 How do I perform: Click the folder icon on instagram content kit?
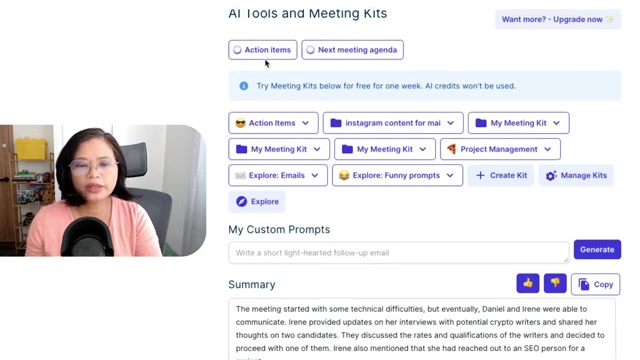(336, 123)
